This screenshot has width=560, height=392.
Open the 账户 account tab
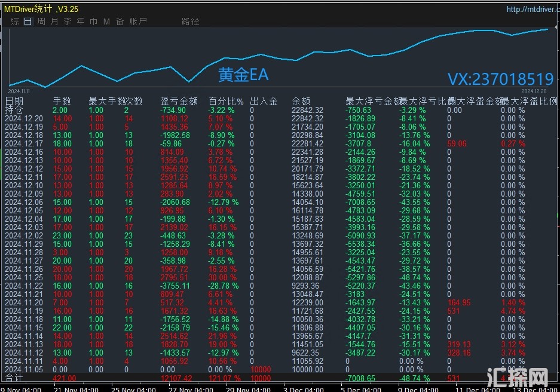point(137,22)
